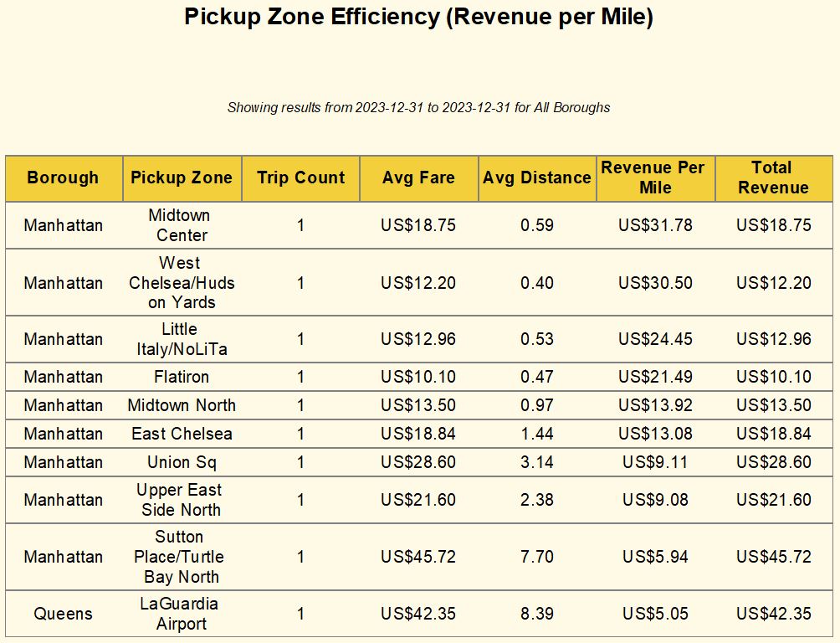Click the report title Pickup Zone Efficiency
This screenshot has width=840, height=643.
click(418, 17)
